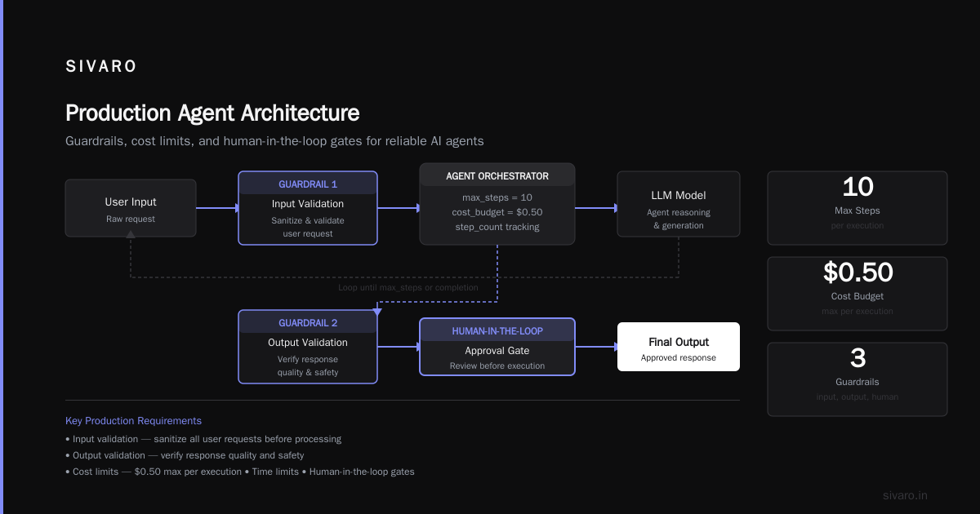Click the GUARDRAIL 1 header
The width and height of the screenshot is (980, 514).
click(x=308, y=184)
